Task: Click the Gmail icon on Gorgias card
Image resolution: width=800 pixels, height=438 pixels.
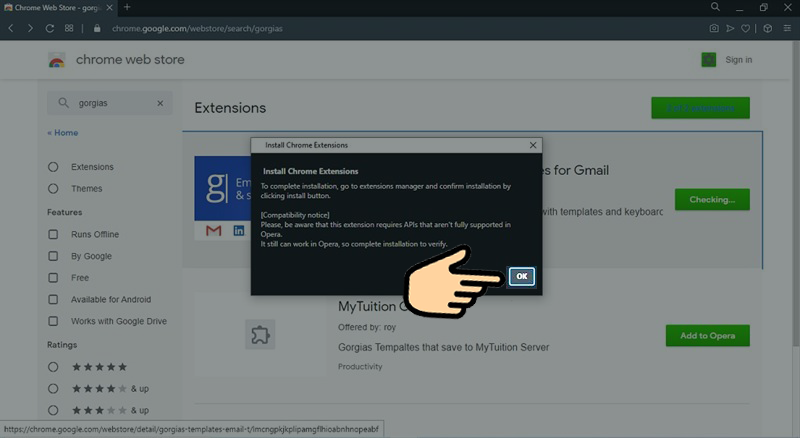Action: pos(214,231)
